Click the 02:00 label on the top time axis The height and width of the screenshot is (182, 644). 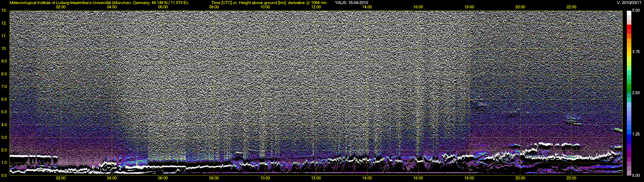tap(61, 7)
